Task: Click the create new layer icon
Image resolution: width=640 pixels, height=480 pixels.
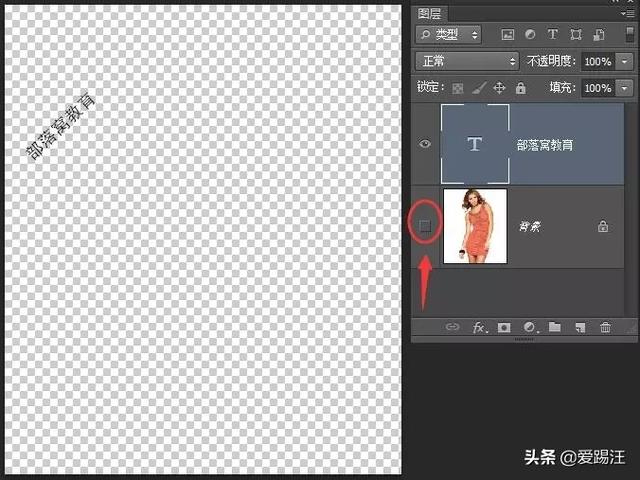Action: point(580,327)
